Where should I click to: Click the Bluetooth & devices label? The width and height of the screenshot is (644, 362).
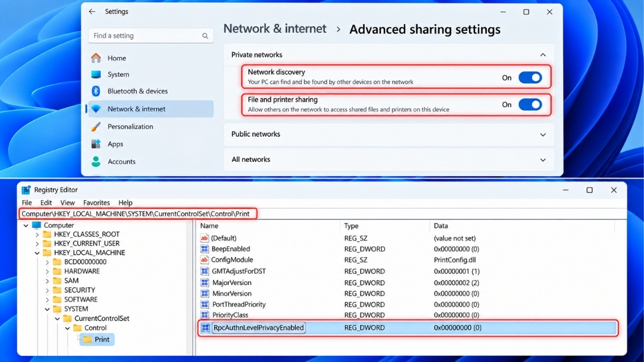pos(137,91)
